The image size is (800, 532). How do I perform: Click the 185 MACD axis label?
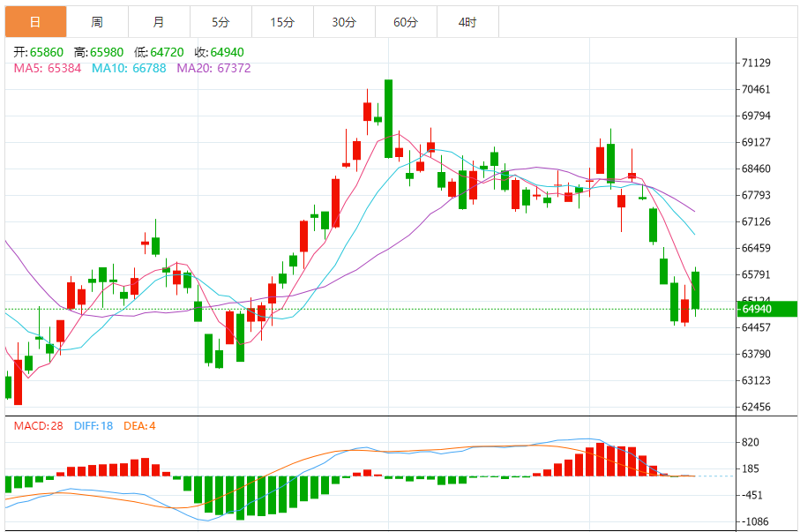751,468
